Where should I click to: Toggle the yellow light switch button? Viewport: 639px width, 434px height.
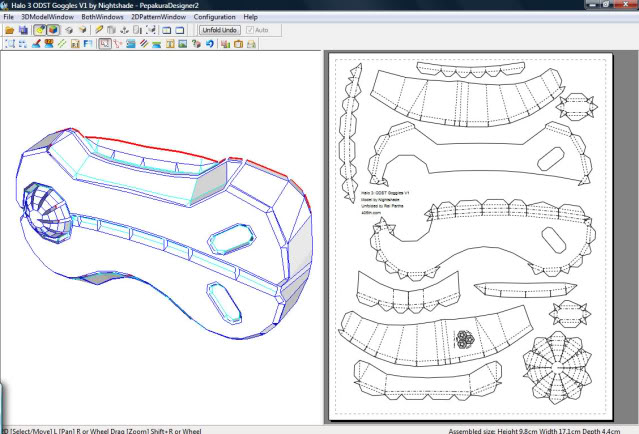[x=40, y=30]
